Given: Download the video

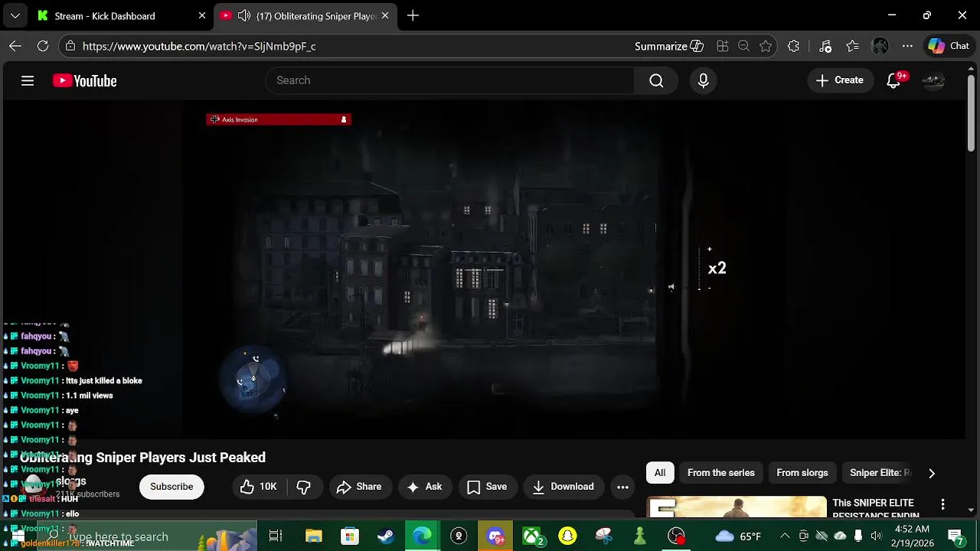Looking at the screenshot, I should (563, 487).
